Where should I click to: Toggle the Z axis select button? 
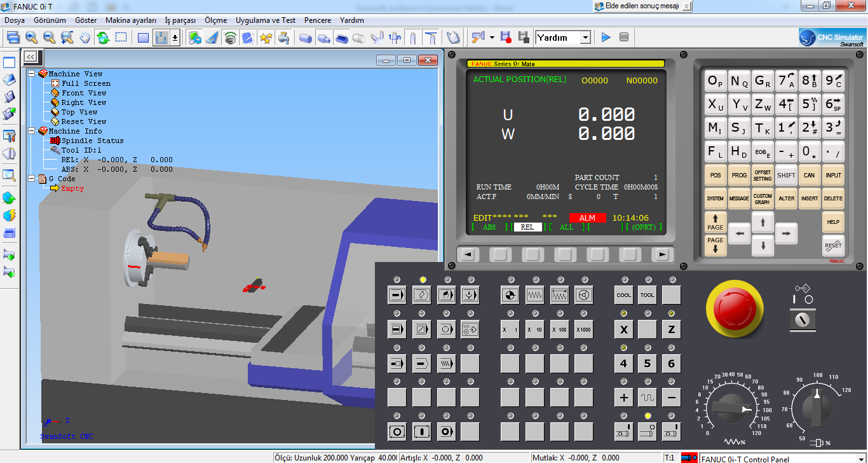tap(671, 329)
